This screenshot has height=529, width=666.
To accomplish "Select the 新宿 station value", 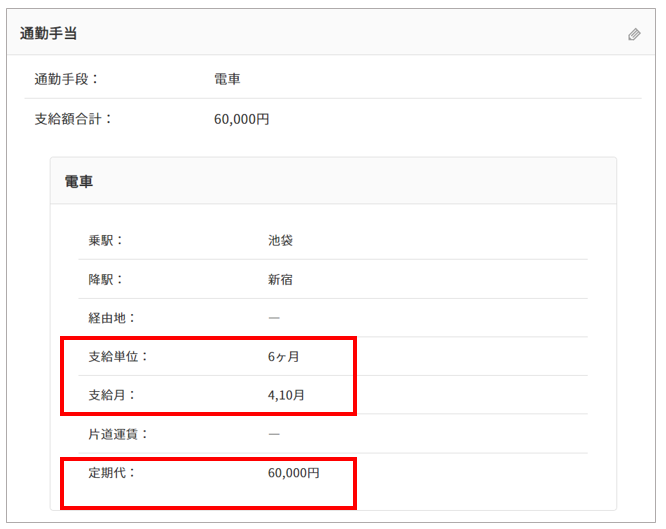I will coord(280,280).
